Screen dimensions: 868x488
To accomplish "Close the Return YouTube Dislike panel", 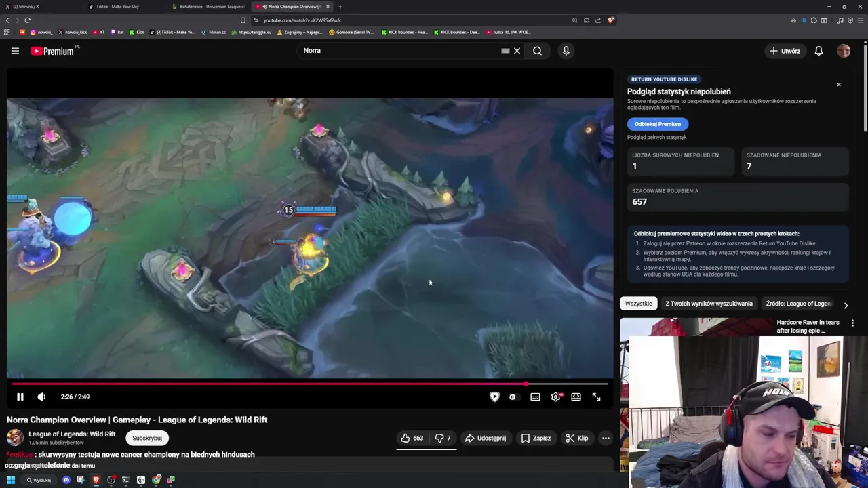I will point(839,85).
